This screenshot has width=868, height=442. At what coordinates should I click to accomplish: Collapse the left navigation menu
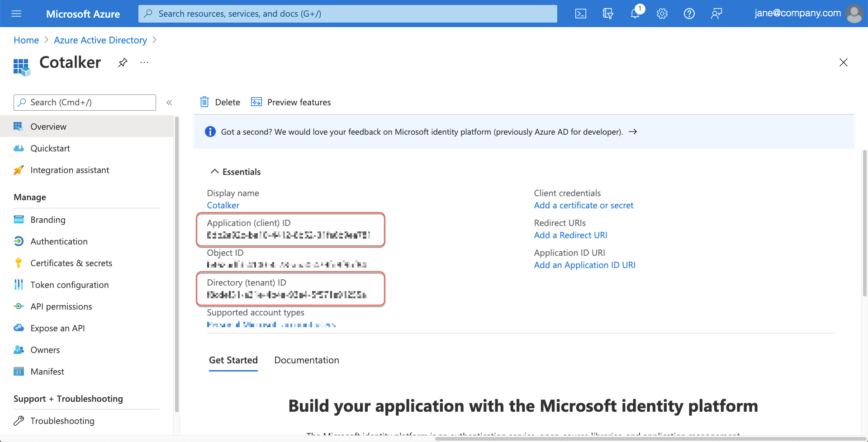(x=169, y=103)
